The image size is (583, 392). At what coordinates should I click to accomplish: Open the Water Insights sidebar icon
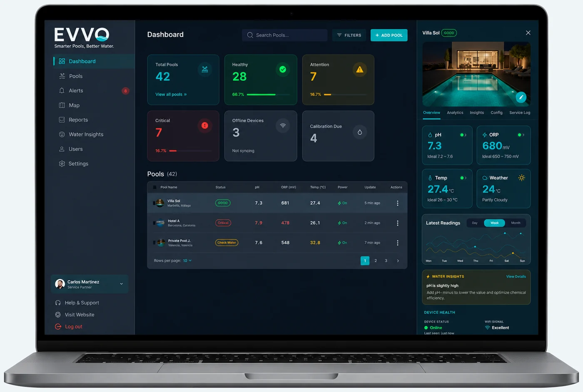(x=62, y=134)
